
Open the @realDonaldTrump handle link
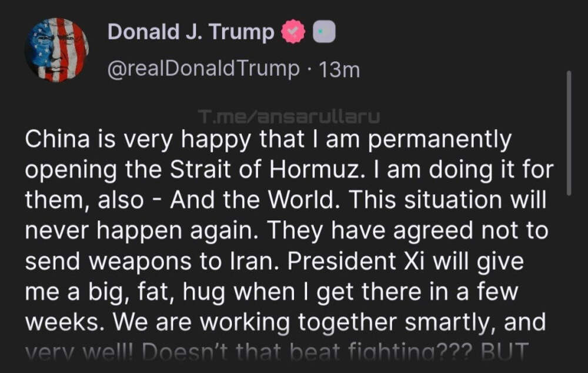pos(203,69)
